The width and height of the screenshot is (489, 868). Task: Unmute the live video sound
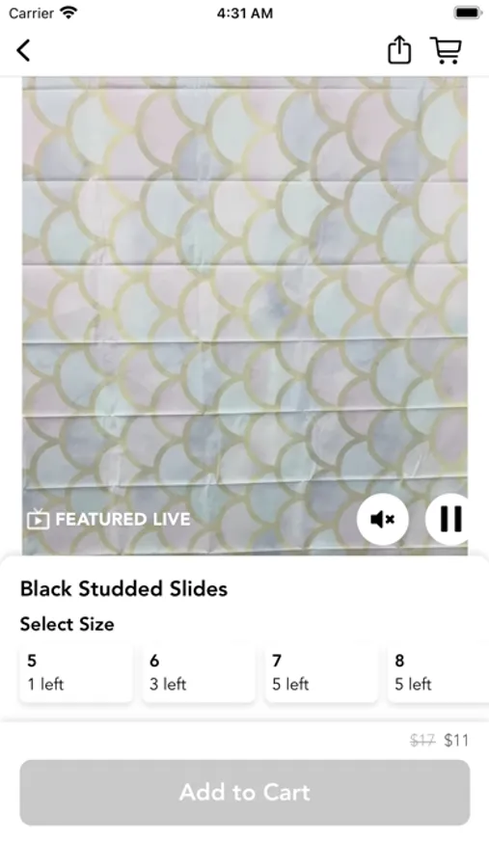coord(382,519)
